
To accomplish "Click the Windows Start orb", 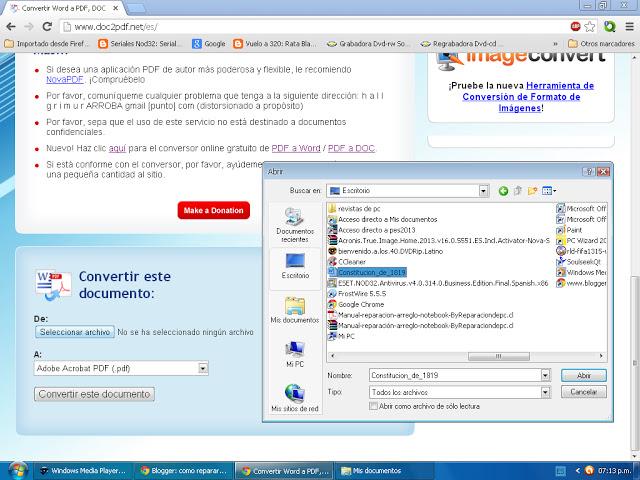I will point(17,471).
